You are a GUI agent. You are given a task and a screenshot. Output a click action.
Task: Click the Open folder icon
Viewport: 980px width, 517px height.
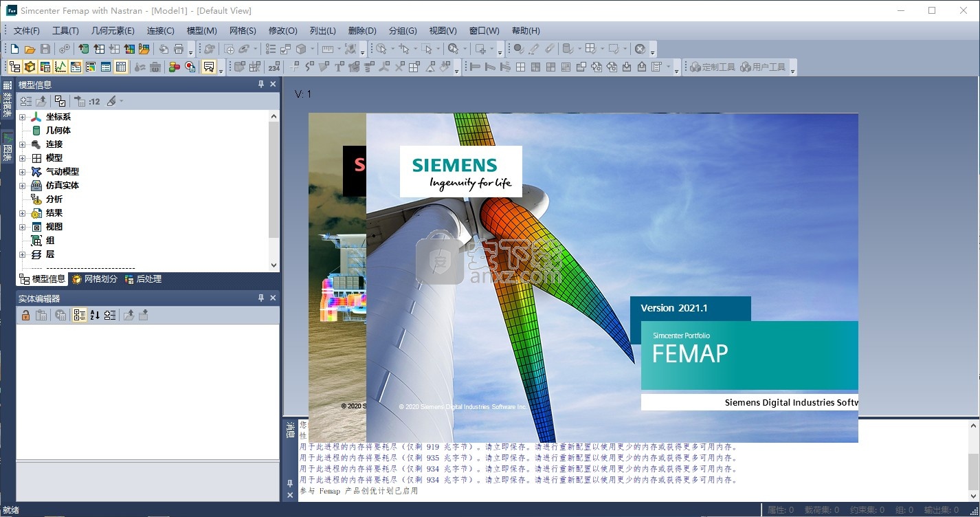30,49
